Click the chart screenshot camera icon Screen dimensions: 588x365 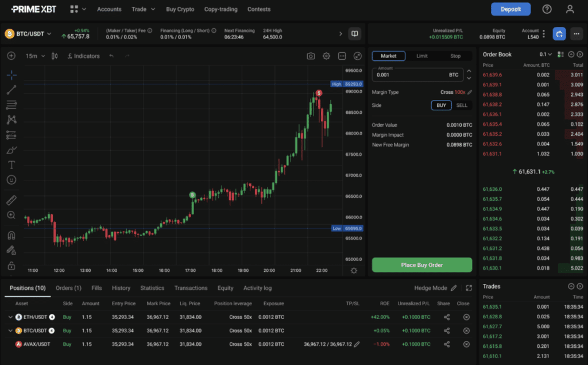coord(311,56)
